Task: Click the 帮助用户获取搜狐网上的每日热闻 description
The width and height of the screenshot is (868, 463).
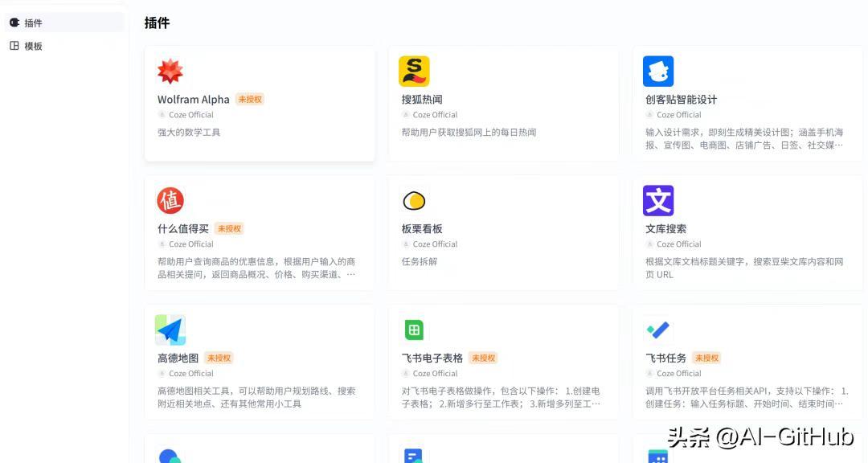Action: pos(469,133)
